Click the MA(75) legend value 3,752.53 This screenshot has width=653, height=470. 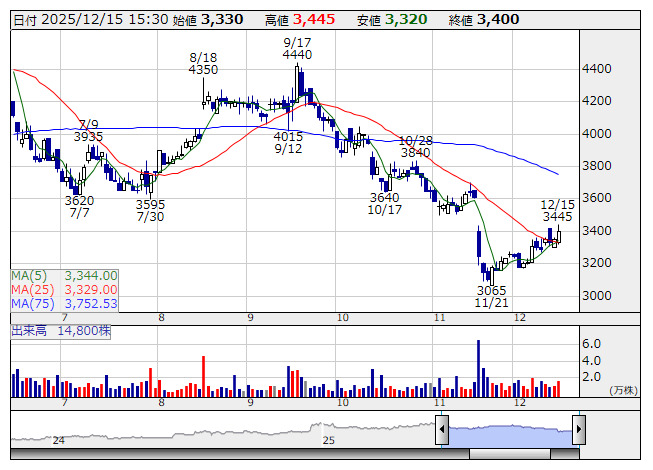[91, 304]
